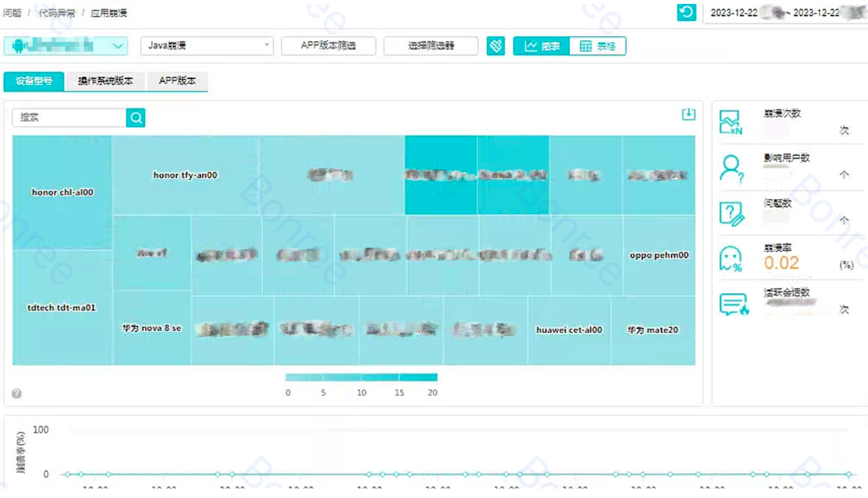Click the teal clear-filter brush icon
This screenshot has width=868, height=498.
coord(495,46)
